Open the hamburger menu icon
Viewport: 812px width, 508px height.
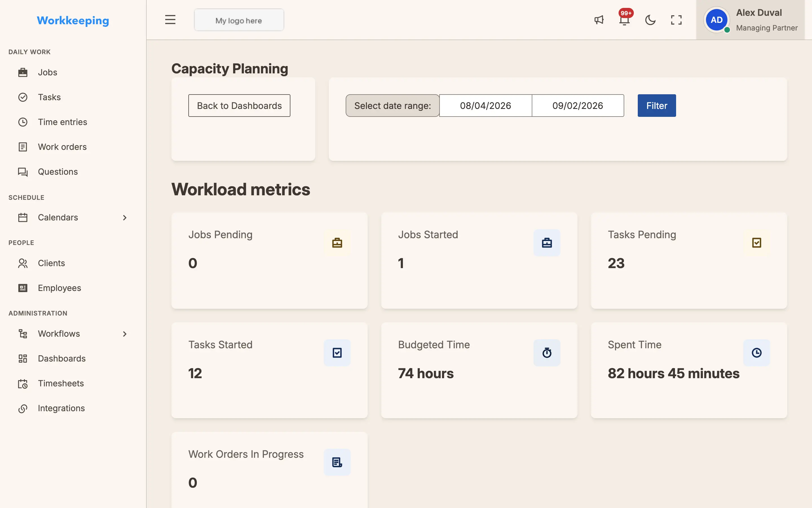tap(170, 20)
